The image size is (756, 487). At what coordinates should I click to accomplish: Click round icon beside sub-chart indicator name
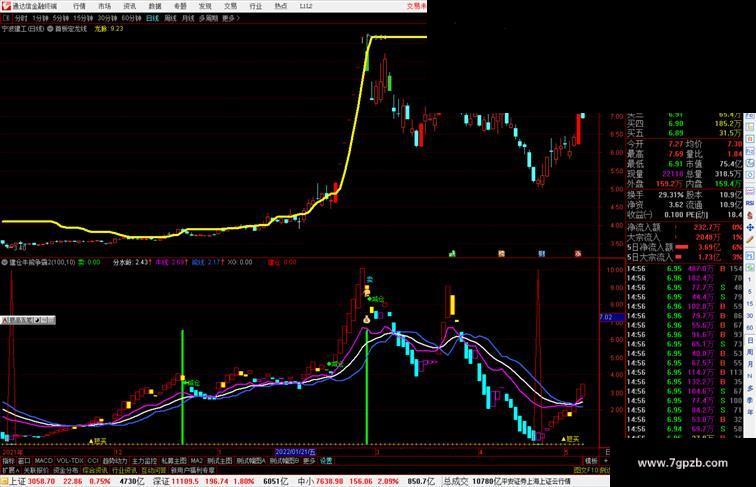4,262
